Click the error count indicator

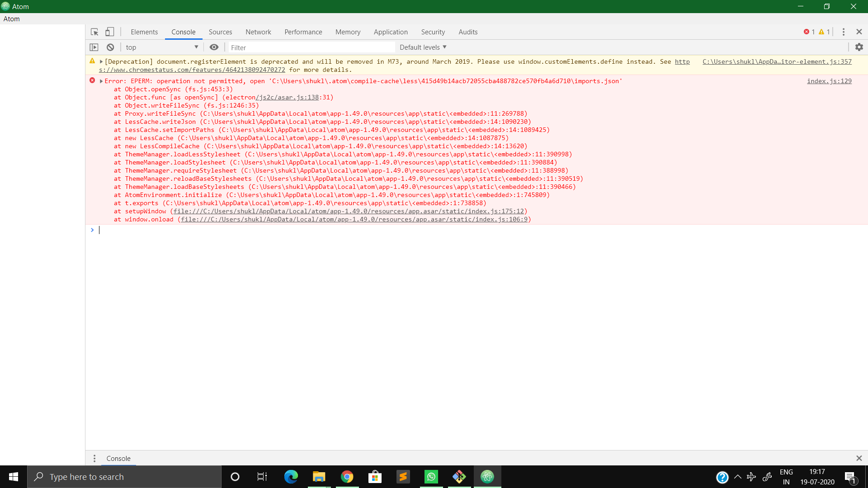click(x=810, y=32)
